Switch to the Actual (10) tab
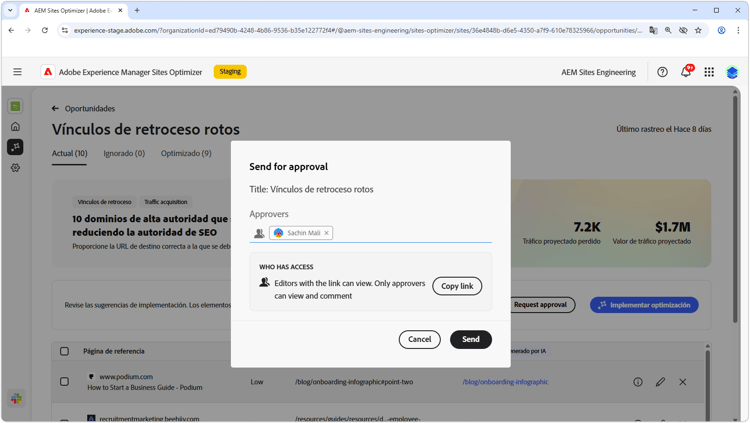This screenshot has width=750, height=423. pyautogui.click(x=69, y=154)
